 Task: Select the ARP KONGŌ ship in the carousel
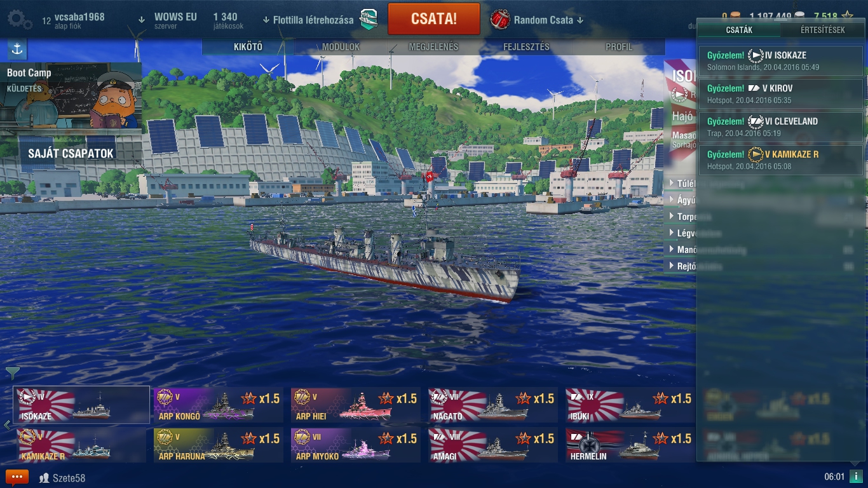(x=219, y=405)
